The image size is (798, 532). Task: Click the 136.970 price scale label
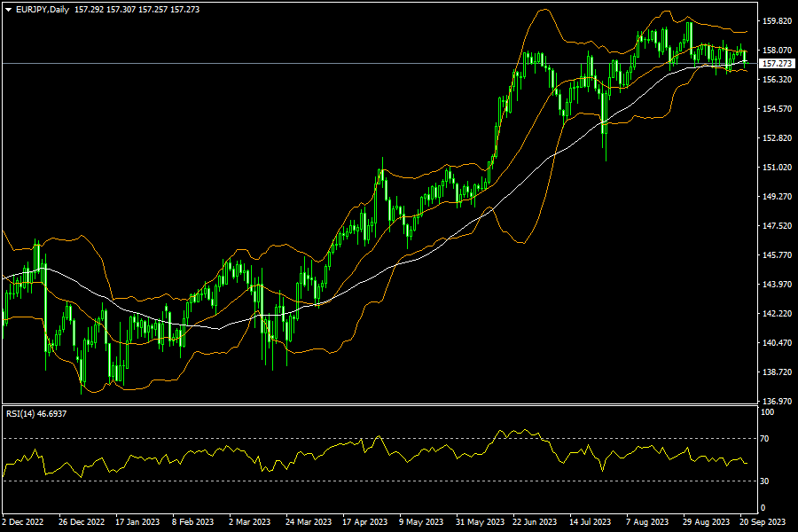777,402
